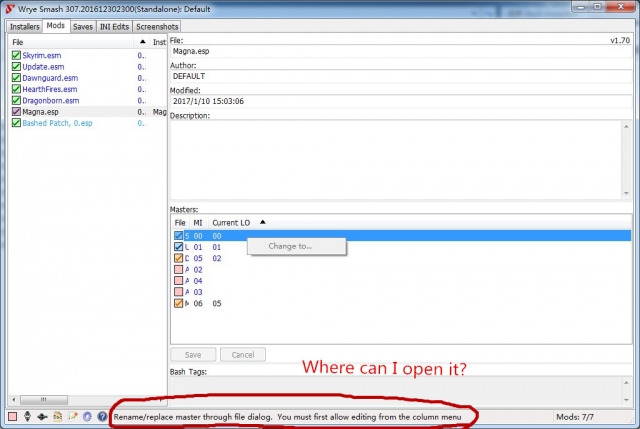
Task: Toggle the pink auto-quit box in status bar
Action: 13,416
